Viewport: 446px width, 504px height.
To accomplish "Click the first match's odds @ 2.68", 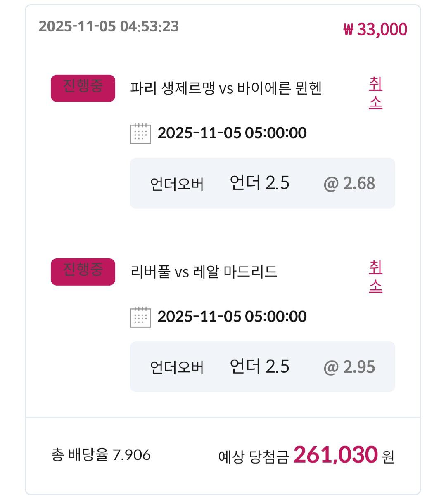I will point(349,184).
